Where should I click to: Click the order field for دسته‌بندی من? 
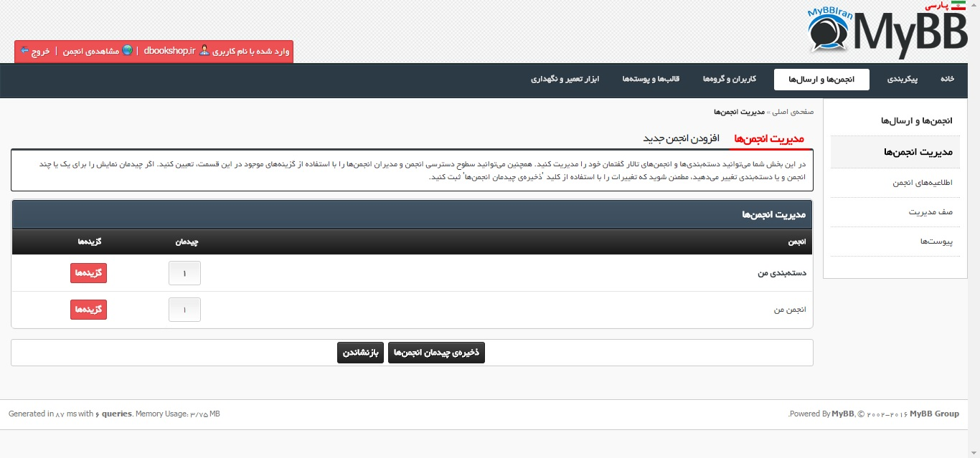(x=184, y=273)
